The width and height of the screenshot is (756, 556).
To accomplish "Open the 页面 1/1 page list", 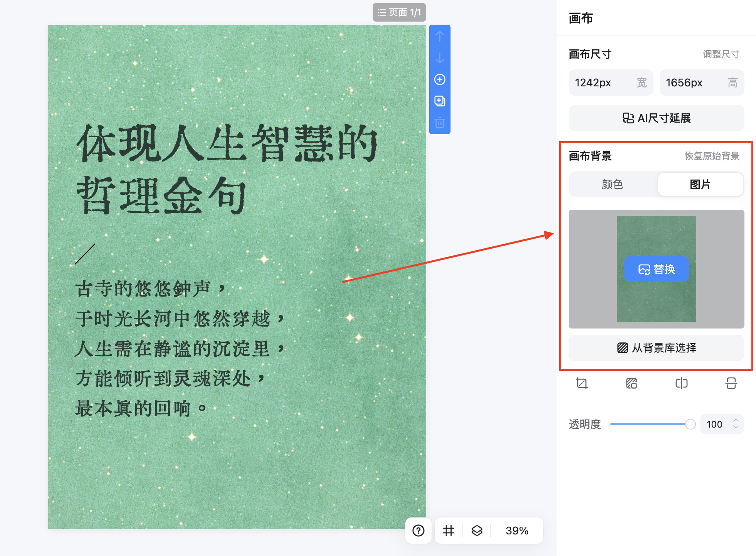I will 399,12.
